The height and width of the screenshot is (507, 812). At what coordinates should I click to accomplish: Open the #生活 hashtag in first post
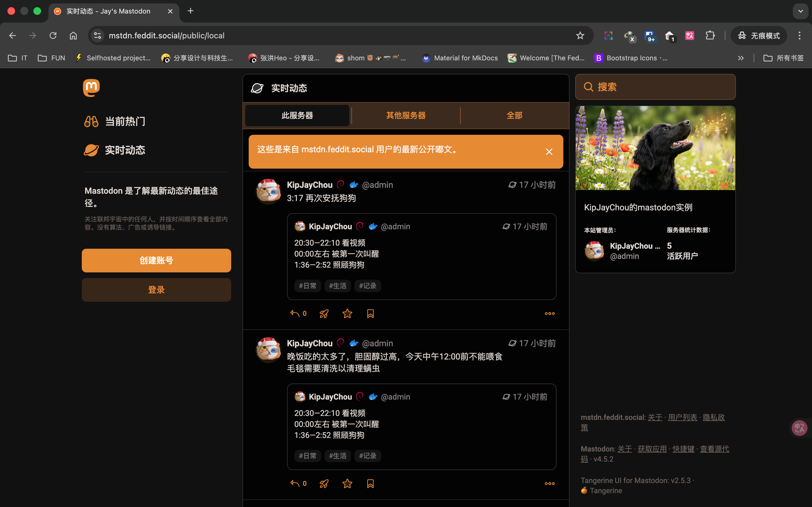[337, 286]
